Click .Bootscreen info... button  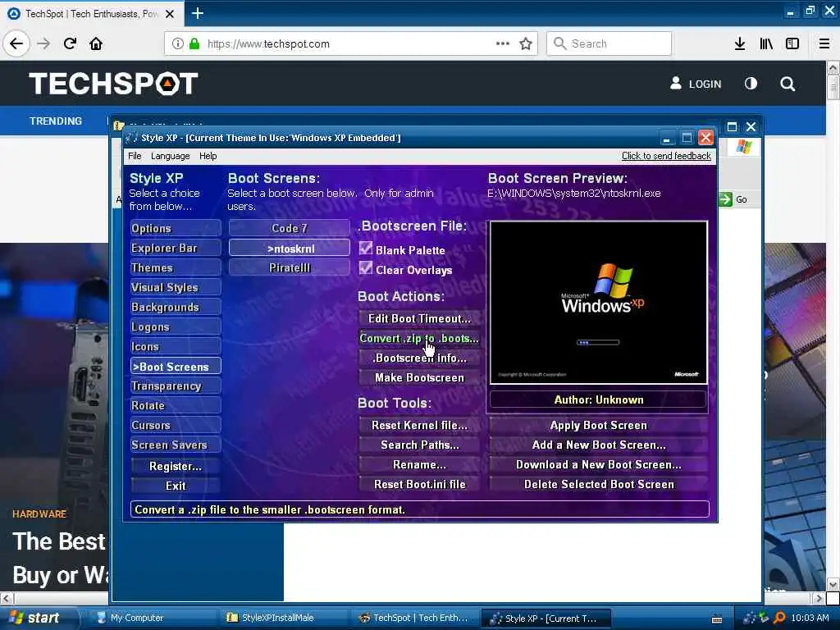tap(419, 358)
